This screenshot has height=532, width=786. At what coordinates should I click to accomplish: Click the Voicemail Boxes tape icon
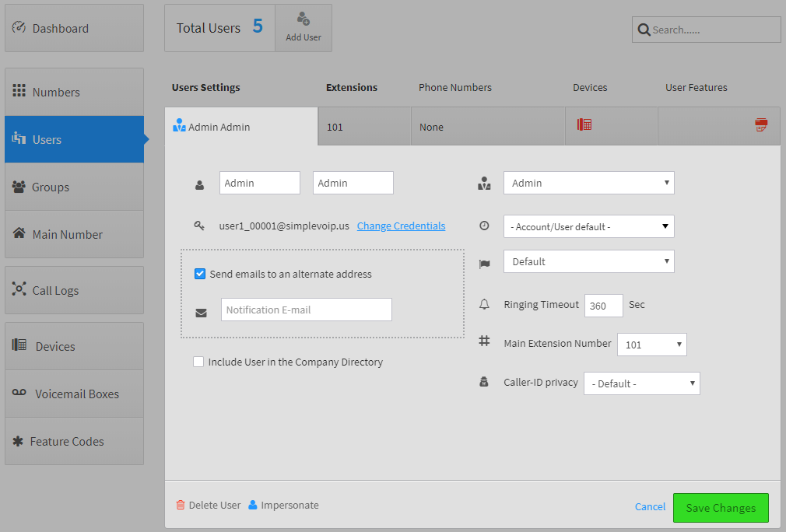pyautogui.click(x=19, y=392)
